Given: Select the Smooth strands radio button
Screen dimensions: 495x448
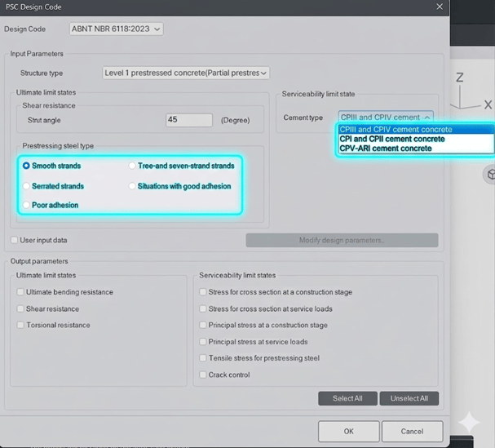Looking at the screenshot, I should [27, 166].
